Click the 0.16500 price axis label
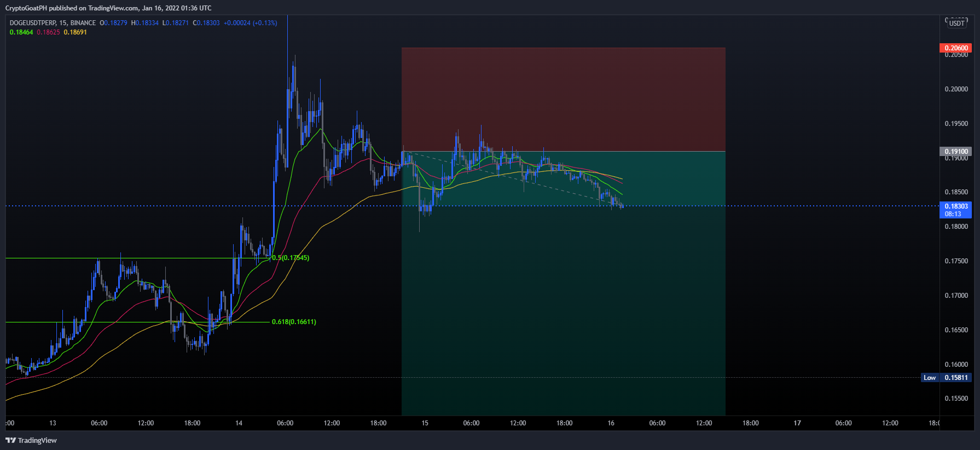The height and width of the screenshot is (450, 980). click(x=956, y=330)
